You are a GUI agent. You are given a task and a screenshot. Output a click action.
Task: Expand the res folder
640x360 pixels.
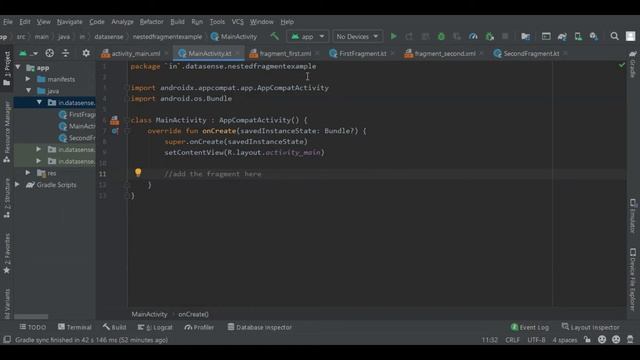28,173
